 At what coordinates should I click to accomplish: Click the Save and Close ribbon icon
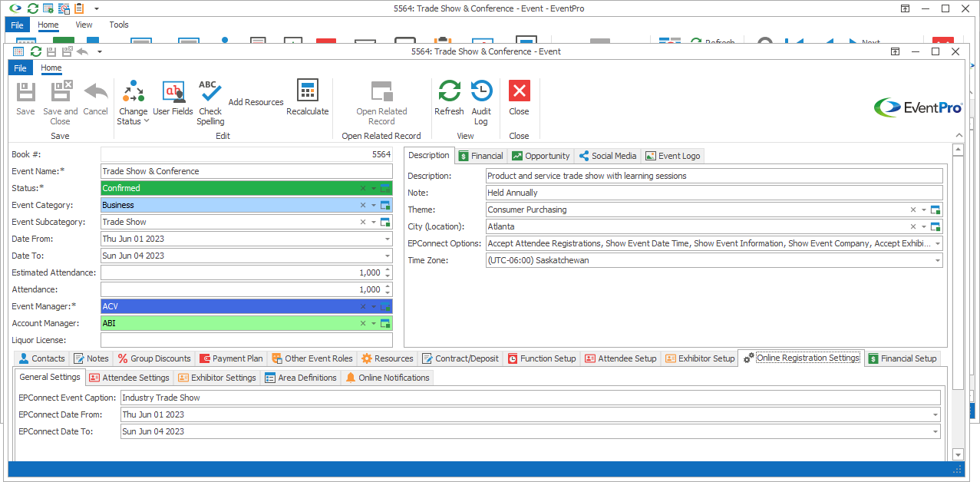[61, 91]
